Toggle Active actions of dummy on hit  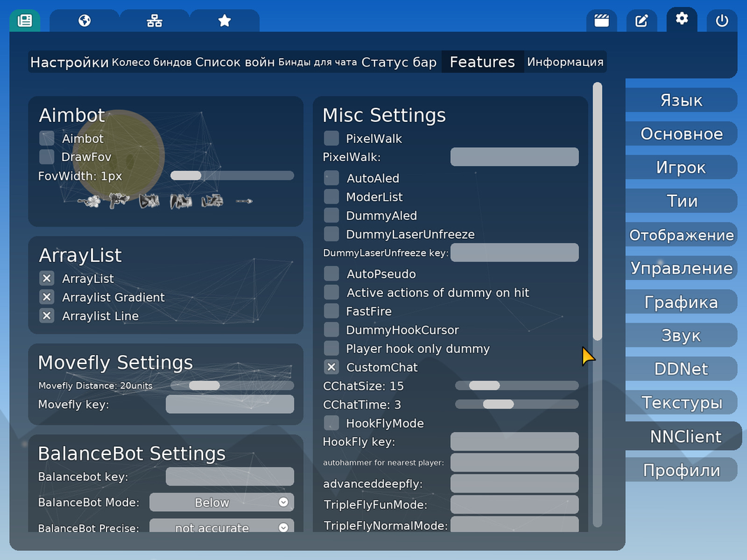click(x=332, y=293)
